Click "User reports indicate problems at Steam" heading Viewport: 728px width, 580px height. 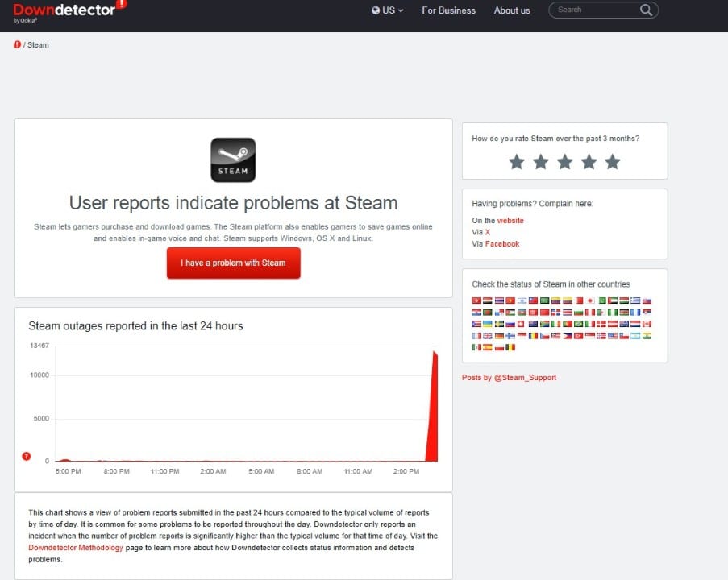point(233,203)
